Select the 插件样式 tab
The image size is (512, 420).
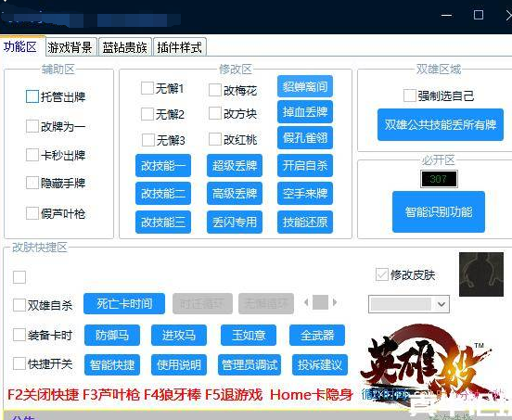point(180,47)
